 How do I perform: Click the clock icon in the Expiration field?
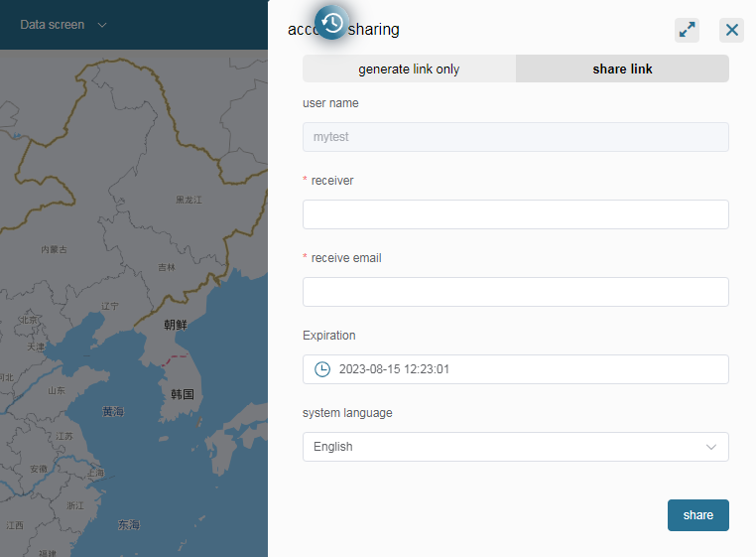click(x=321, y=369)
